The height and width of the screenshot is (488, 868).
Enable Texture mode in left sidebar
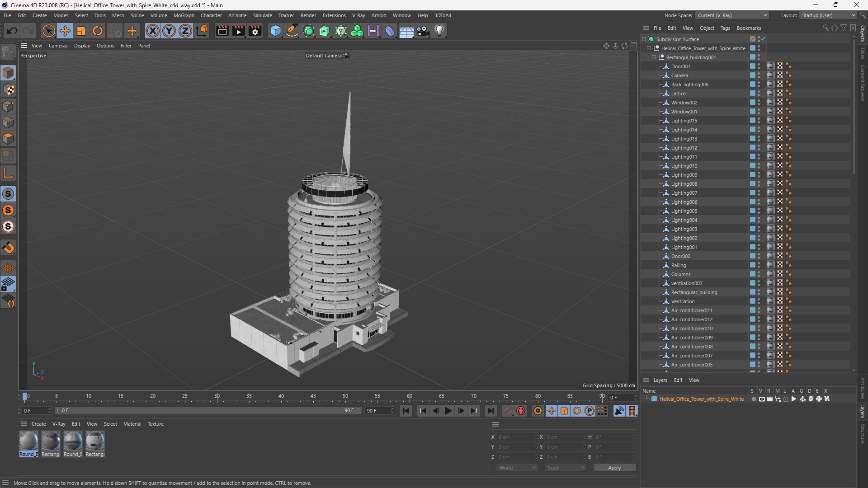coord(8,89)
